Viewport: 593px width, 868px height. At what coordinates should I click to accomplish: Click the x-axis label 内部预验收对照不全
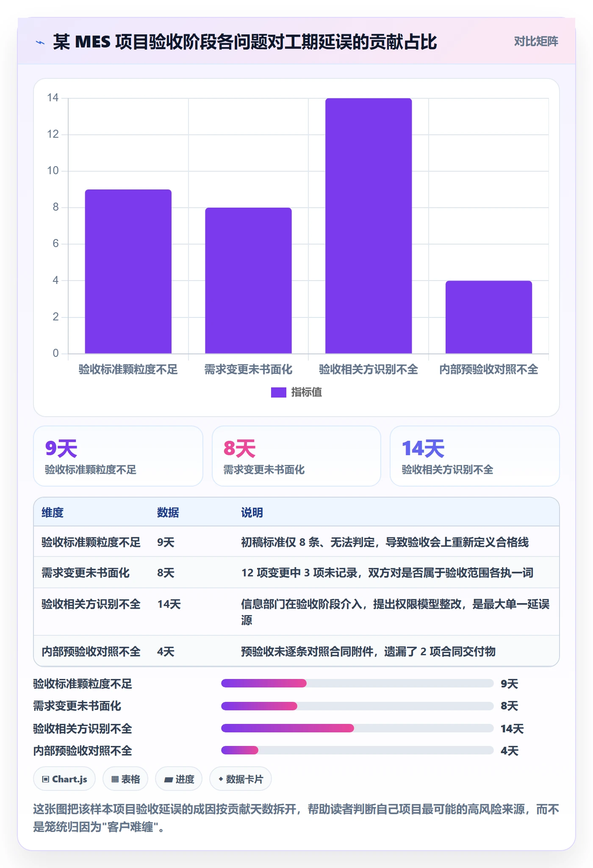click(489, 370)
